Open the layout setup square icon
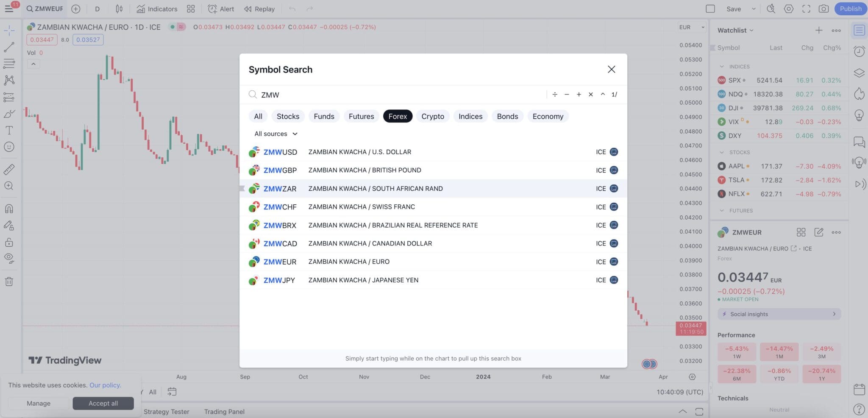Image resolution: width=868 pixels, height=418 pixels. pos(710,9)
